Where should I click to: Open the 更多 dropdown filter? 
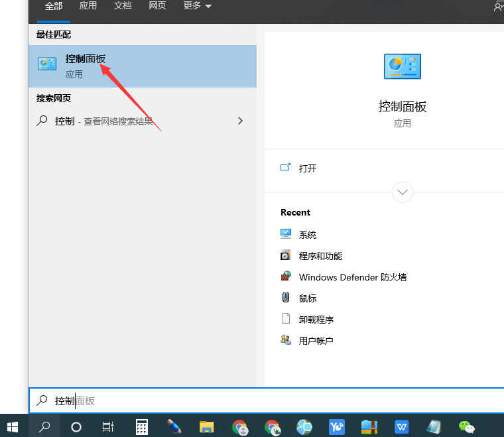(x=197, y=6)
